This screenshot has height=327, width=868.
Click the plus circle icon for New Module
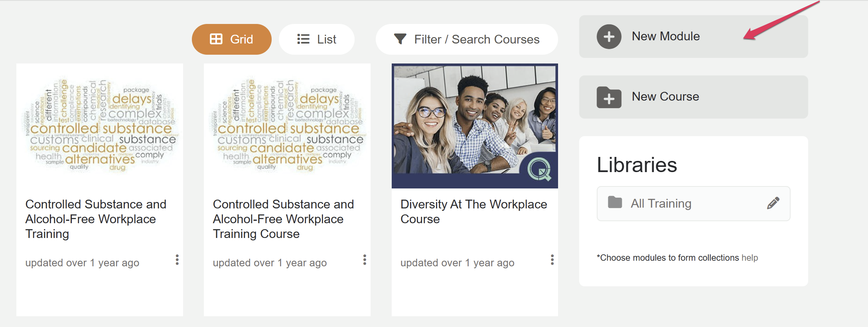click(x=609, y=37)
